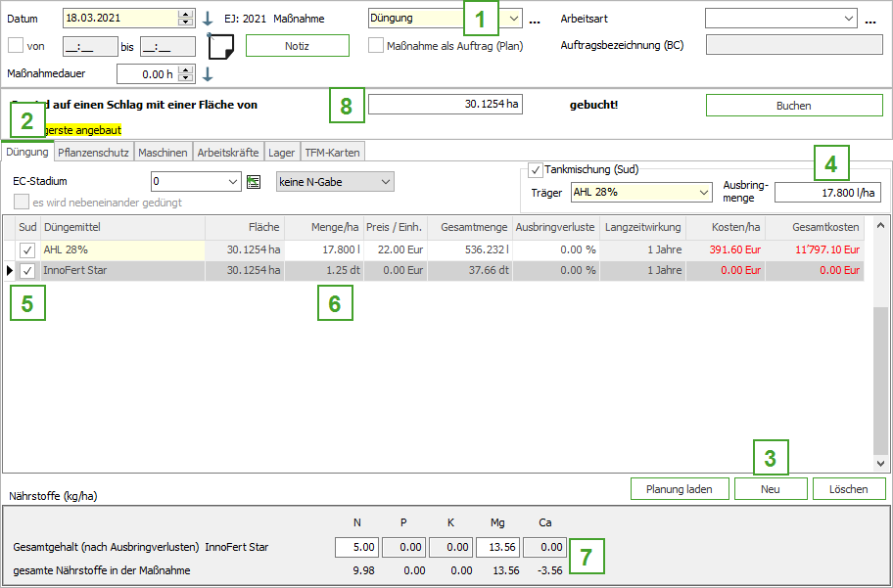Screen dimensions: 893x588
Task: Select the row marker arrow for InnoFert Star
Action: point(10,271)
